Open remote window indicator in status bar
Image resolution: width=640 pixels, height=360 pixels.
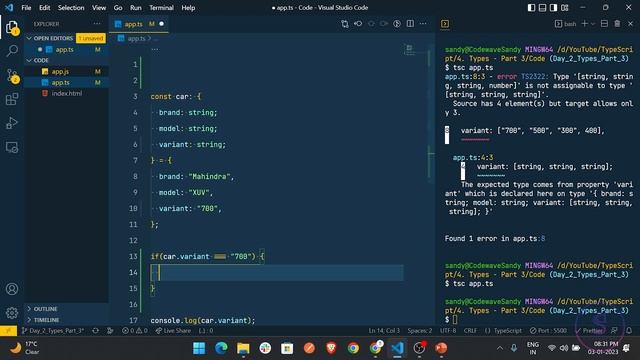tap(8, 331)
